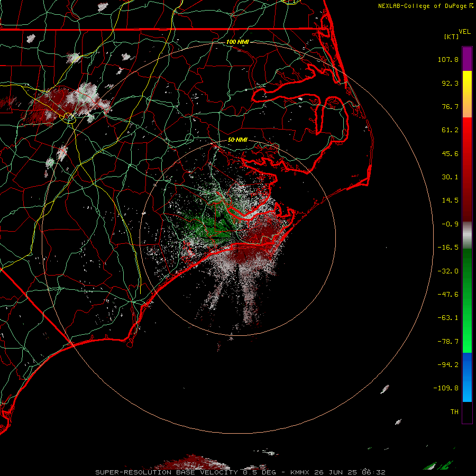Click the 100 NMI range ring label
The height and width of the screenshot is (476, 476).
point(237,42)
